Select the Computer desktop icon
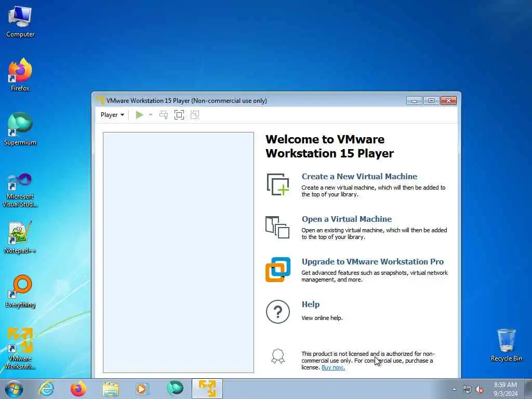 click(x=20, y=22)
